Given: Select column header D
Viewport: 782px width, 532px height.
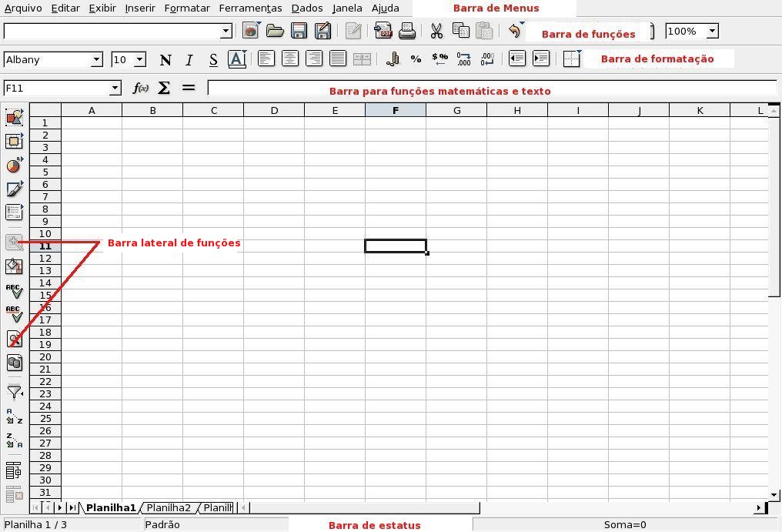Looking at the screenshot, I should pos(274,110).
